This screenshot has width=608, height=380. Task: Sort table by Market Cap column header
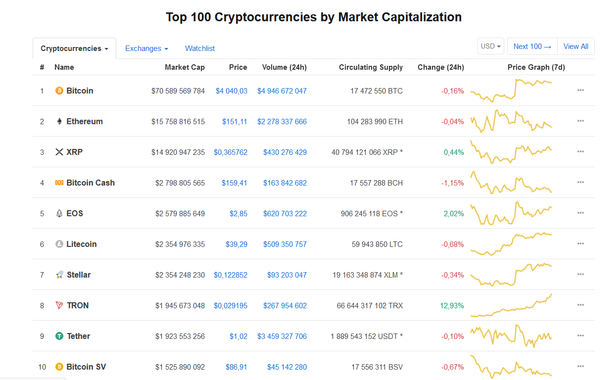(185, 67)
